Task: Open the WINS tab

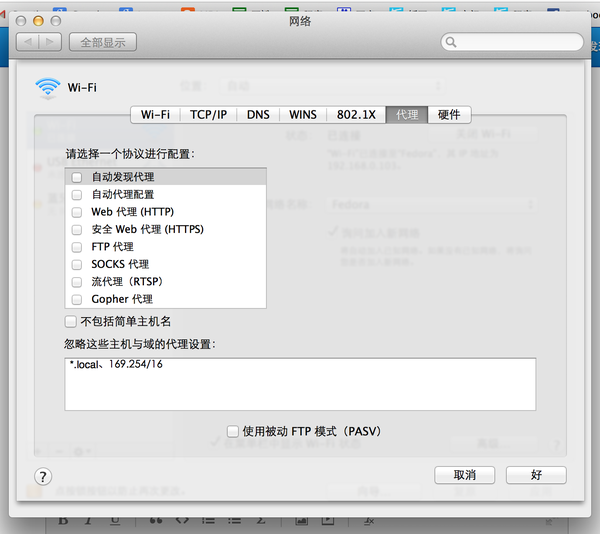Action: (303, 115)
